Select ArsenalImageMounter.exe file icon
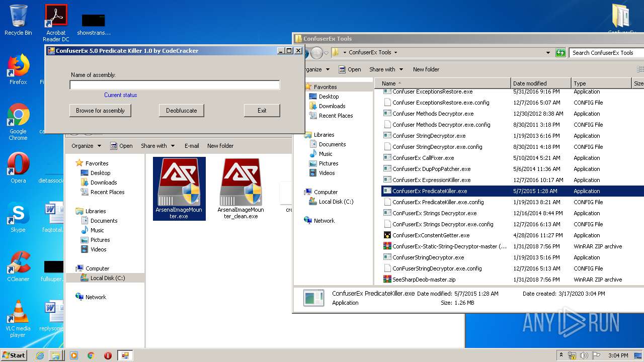This screenshot has height=362, width=644. tap(179, 189)
